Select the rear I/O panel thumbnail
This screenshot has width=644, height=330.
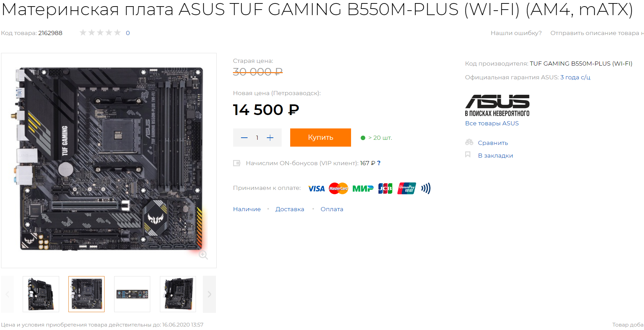[x=132, y=294]
